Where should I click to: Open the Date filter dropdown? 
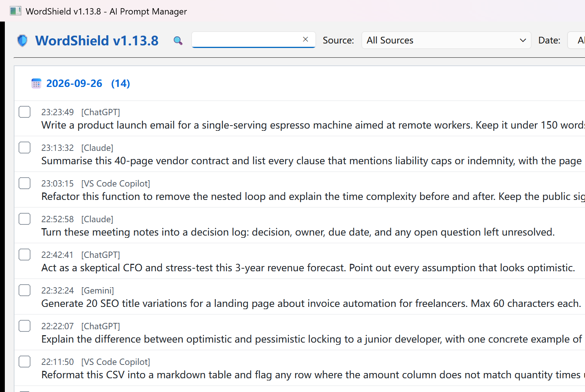576,40
